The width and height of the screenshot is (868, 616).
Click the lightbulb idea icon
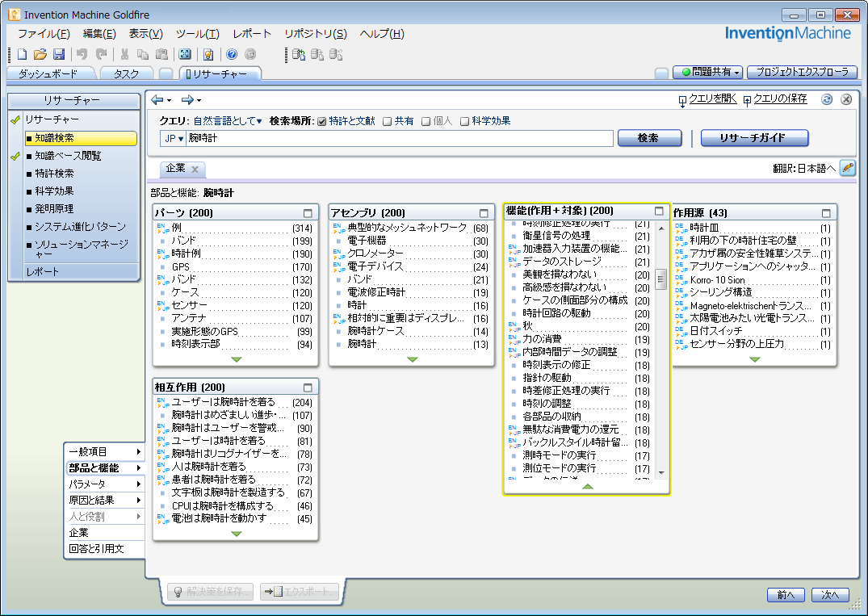pos(208,54)
